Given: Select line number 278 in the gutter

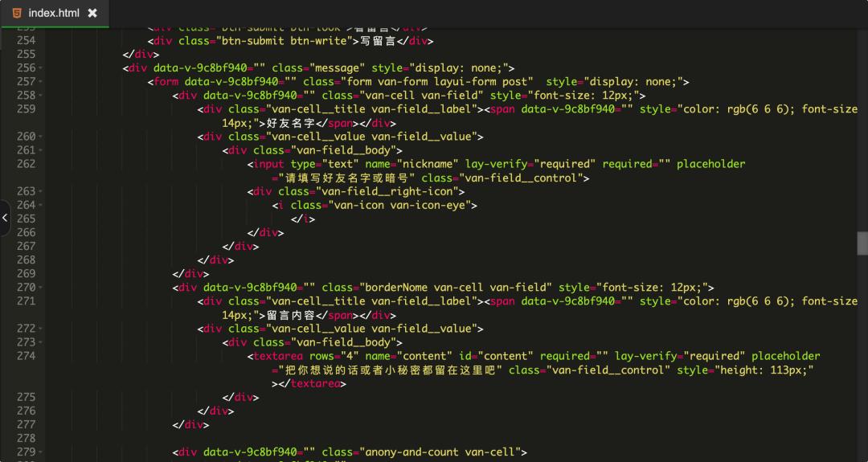Looking at the screenshot, I should pos(26,438).
